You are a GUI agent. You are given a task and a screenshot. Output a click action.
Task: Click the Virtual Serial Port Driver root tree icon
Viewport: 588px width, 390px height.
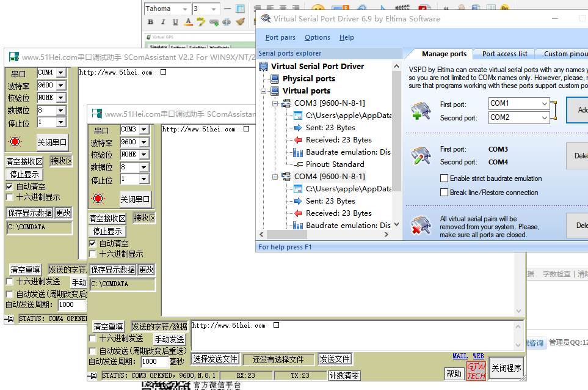click(264, 67)
